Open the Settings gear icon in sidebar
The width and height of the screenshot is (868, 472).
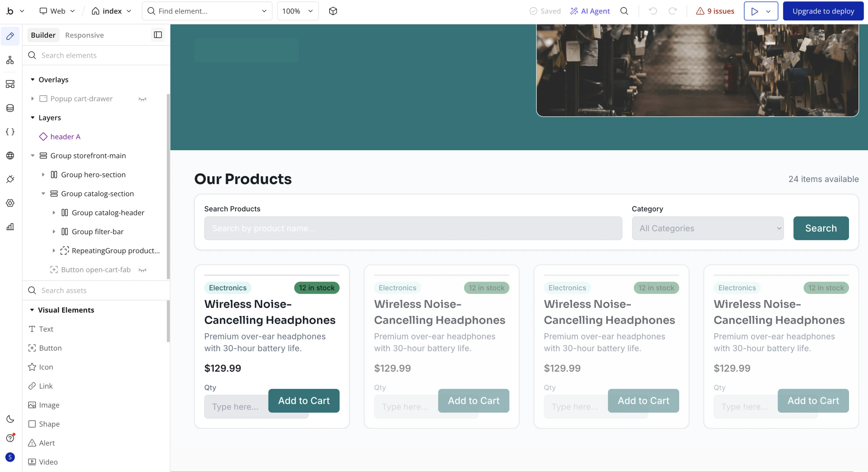(10, 203)
